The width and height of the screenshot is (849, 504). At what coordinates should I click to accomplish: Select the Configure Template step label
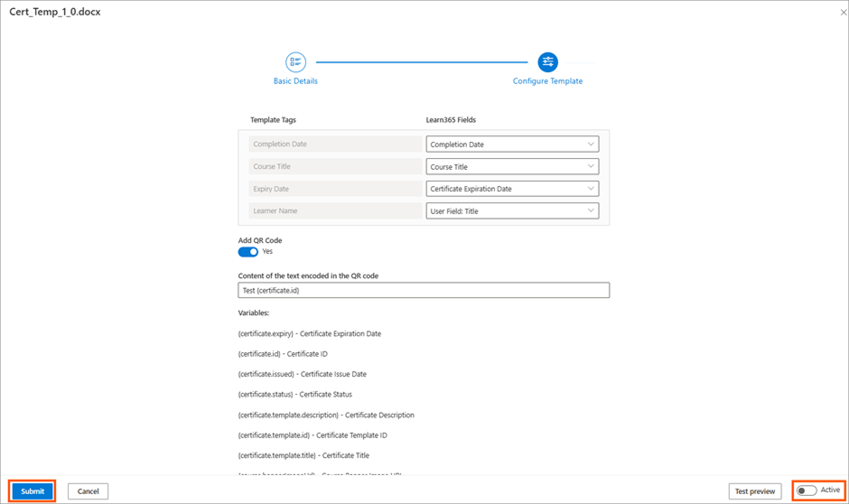[x=547, y=81]
